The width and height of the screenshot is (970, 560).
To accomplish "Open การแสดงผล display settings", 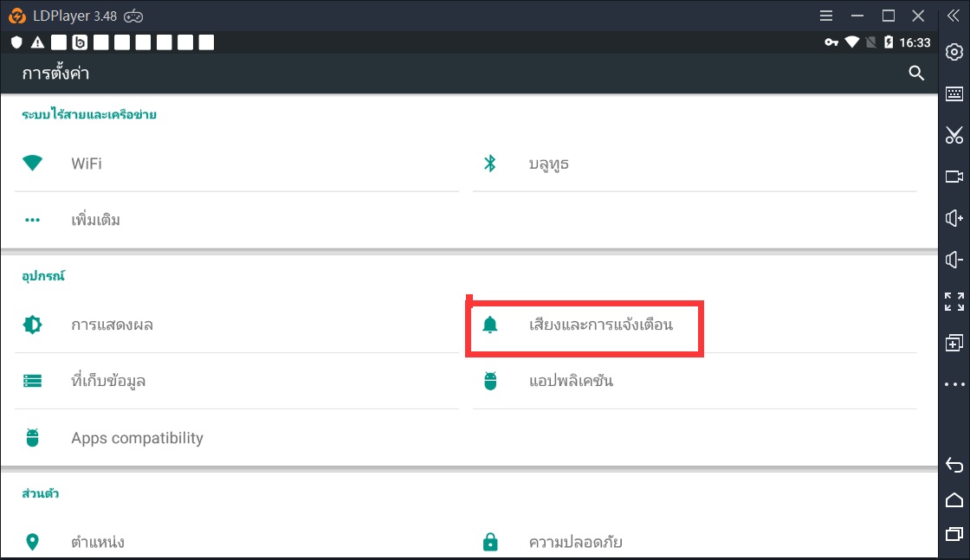I will click(112, 325).
